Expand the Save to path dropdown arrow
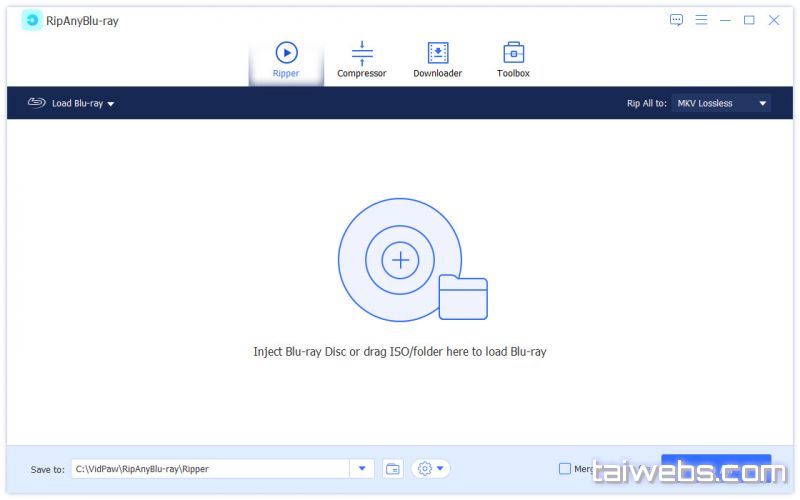Viewport: 800px width, 500px height. [x=361, y=468]
